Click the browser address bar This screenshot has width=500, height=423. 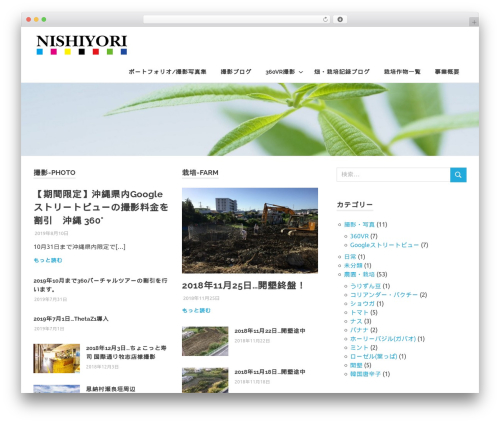point(237,20)
